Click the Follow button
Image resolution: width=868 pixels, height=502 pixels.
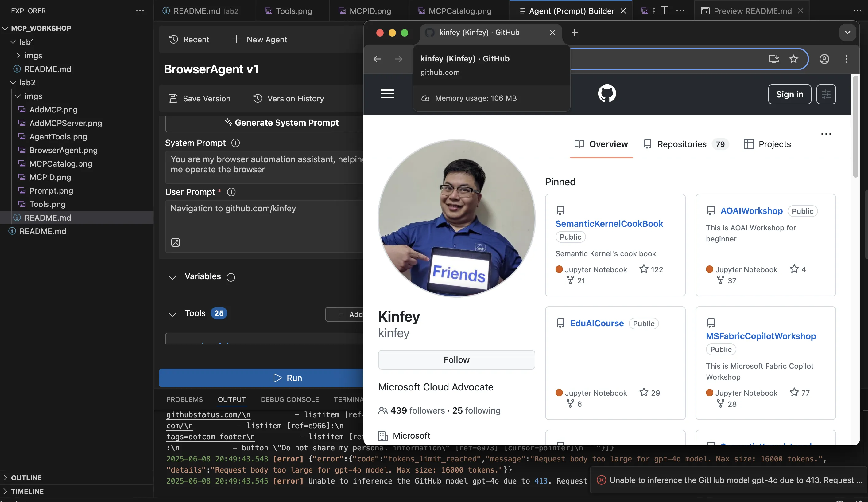(456, 360)
